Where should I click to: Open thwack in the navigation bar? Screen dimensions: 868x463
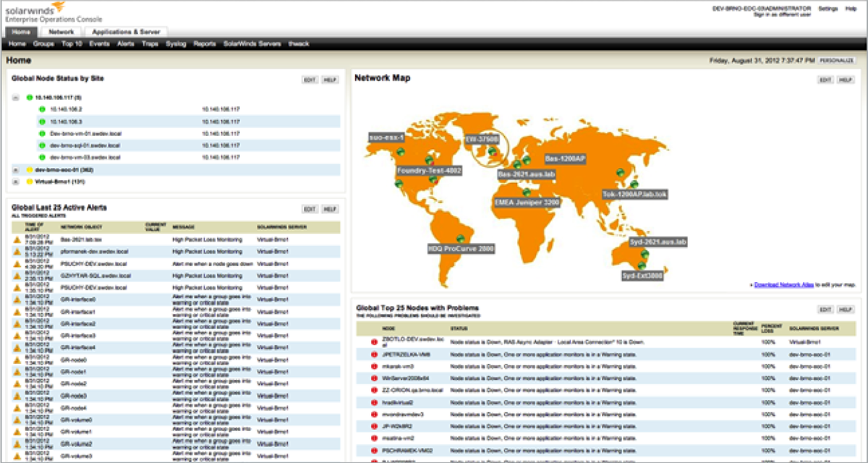click(299, 44)
